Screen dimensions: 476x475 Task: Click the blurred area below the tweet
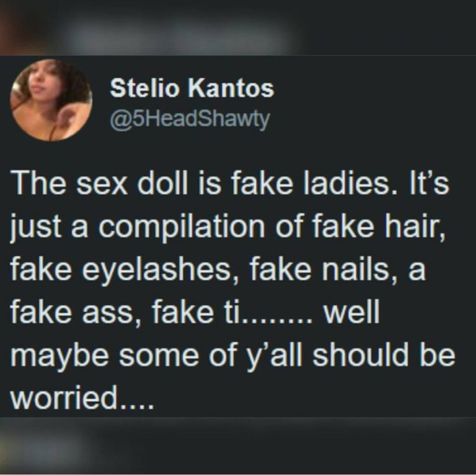click(x=238, y=446)
